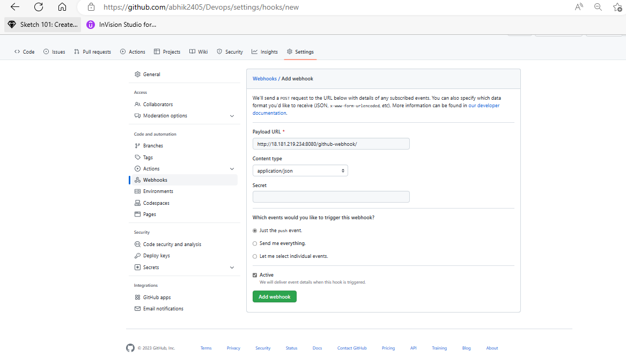
Task: Toggle the Active checkbox
Action: pos(255,275)
